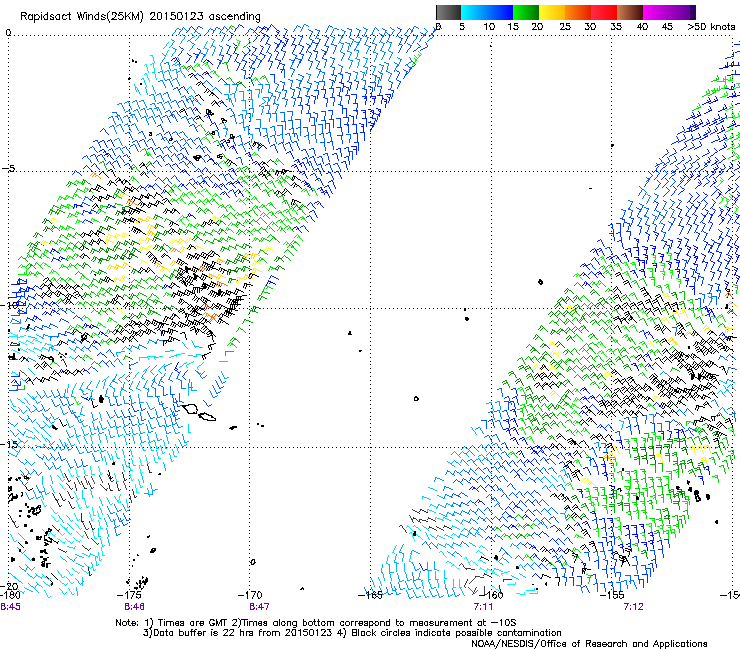This screenshot has height=650, width=740.
Task: Click the green 15-20 knots color swatch
Action: 526,12
